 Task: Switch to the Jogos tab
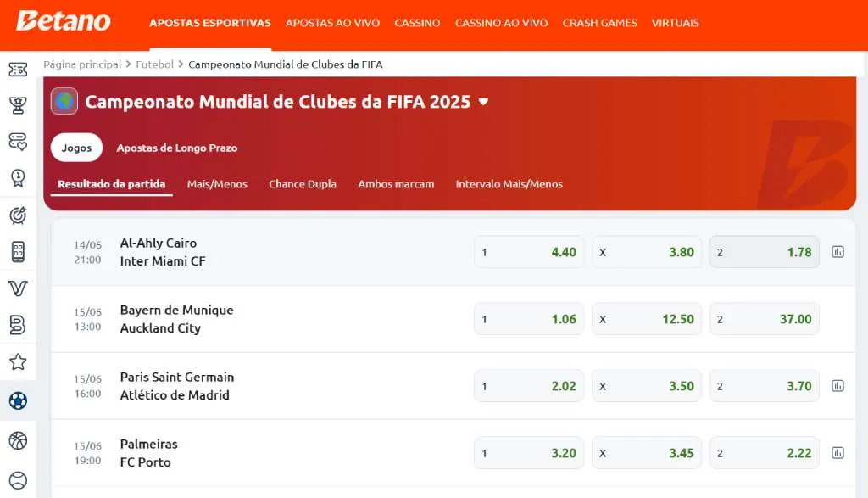click(x=76, y=147)
